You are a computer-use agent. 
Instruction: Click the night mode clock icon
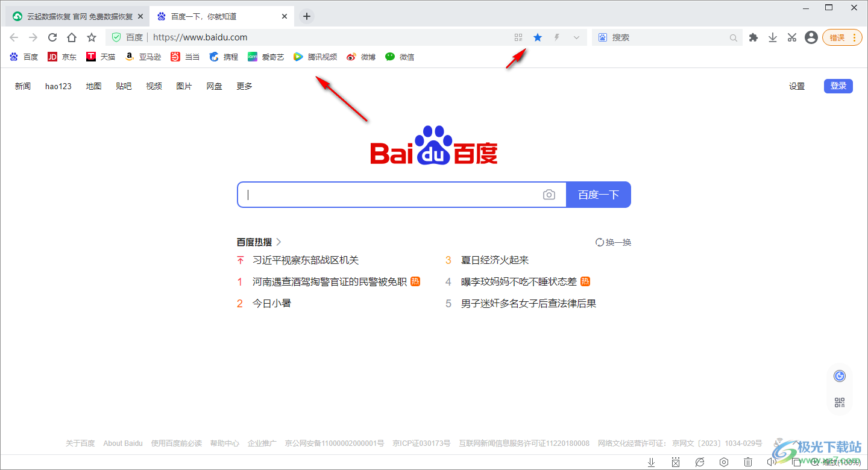pyautogui.click(x=840, y=375)
